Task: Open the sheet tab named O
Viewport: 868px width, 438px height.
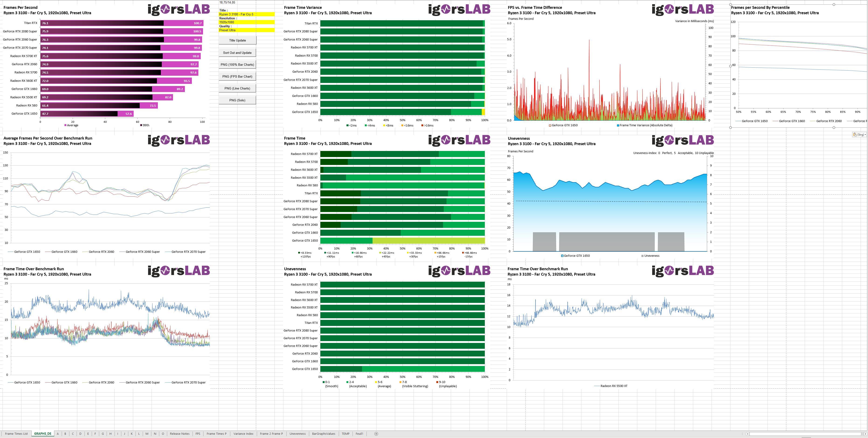Action: tap(163, 434)
